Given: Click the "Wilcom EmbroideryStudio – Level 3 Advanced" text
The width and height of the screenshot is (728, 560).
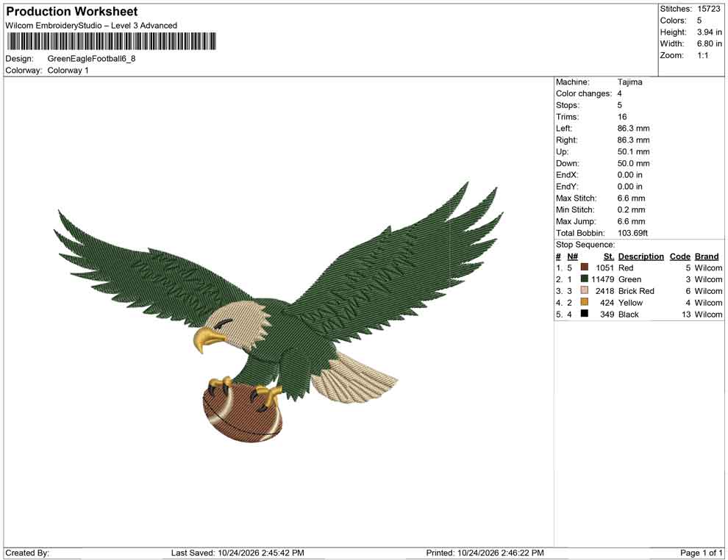Looking at the screenshot, I should [x=91, y=26].
